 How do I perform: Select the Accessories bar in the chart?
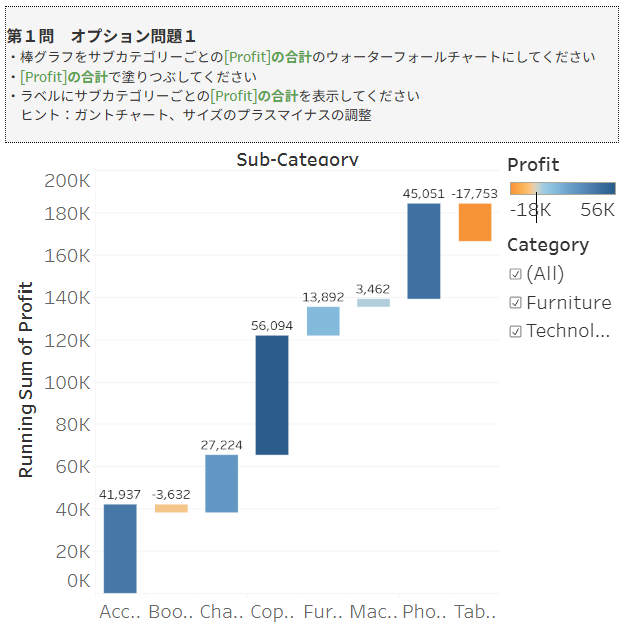click(120, 548)
